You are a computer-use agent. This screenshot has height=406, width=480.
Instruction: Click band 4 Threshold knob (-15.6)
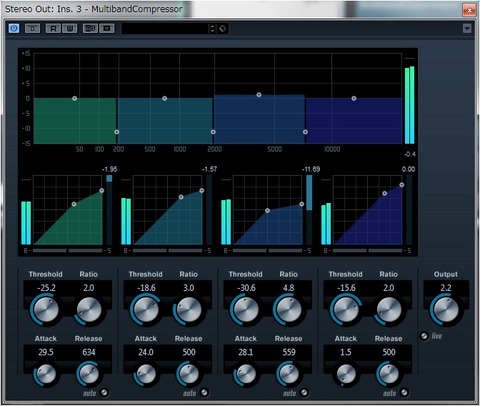coord(346,310)
